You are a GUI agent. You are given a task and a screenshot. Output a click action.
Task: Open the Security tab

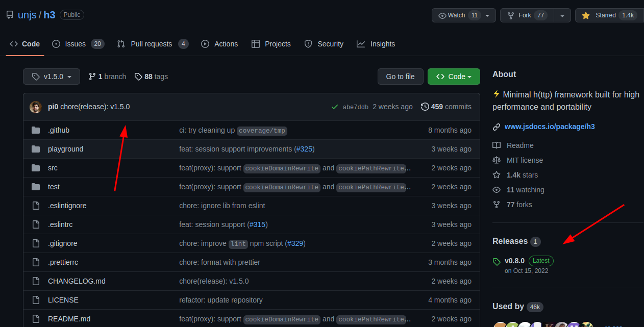coord(324,44)
